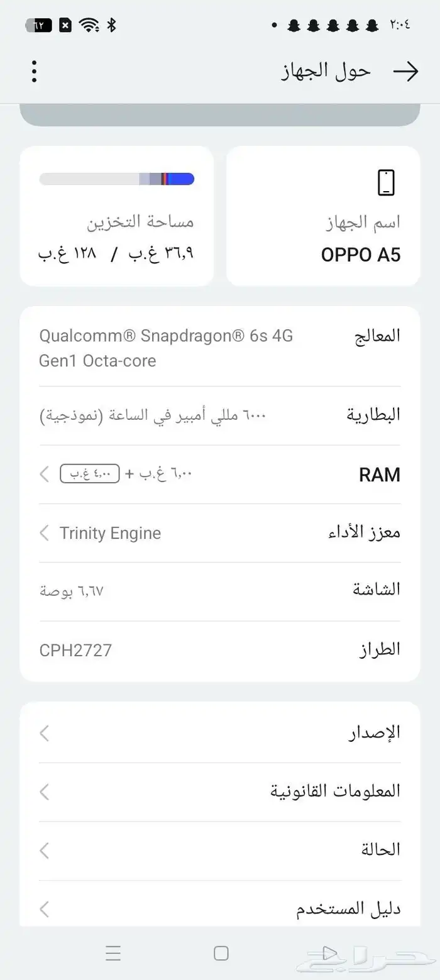Tap the recent apps navigation button

coord(113,953)
